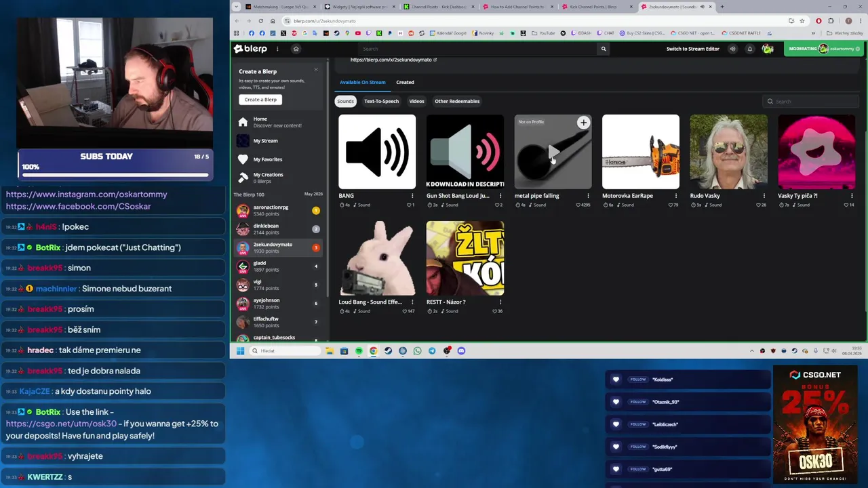
Task: Open My Stream in the sidebar
Action: 277,141
